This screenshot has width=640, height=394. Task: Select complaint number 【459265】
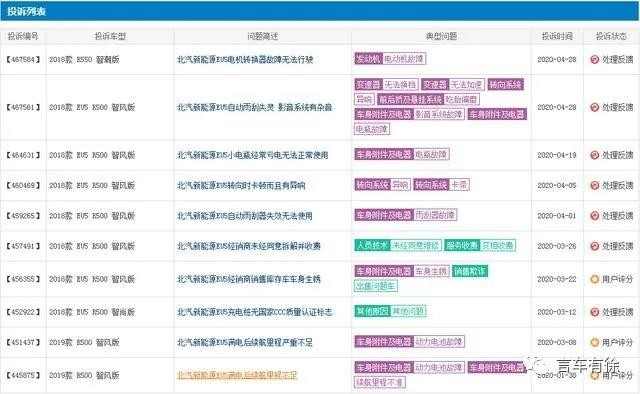pos(23,216)
